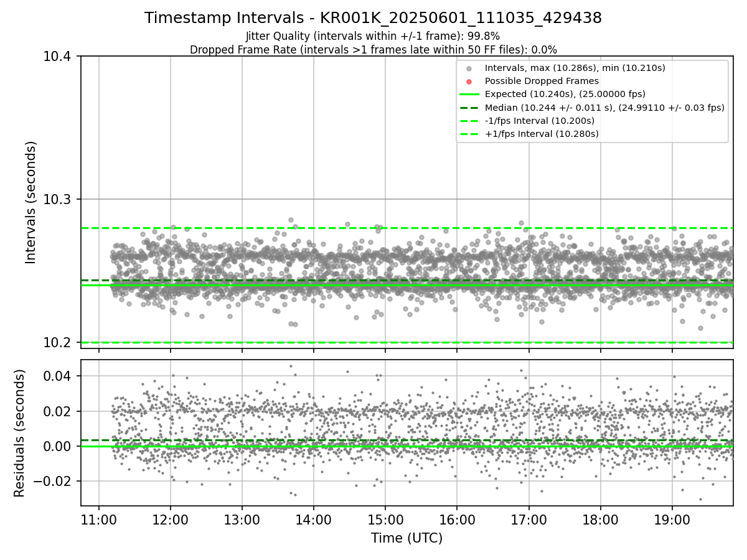Click legend entry 'Possible Dropped Frames'

(542, 81)
